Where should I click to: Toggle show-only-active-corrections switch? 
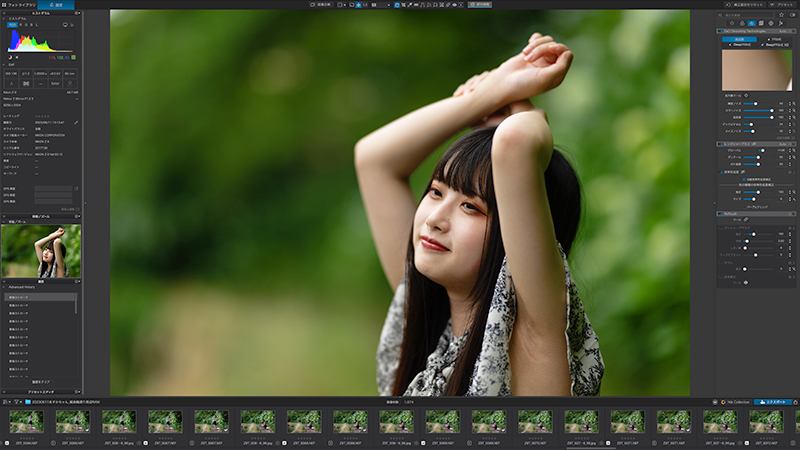point(792,15)
